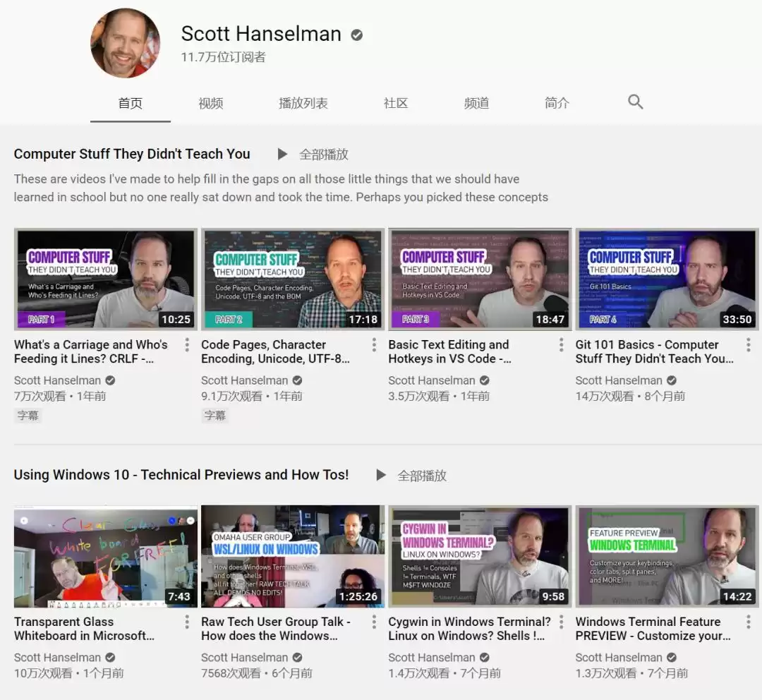The height and width of the screenshot is (700, 762).
Task: Open the Git 101 Basics video title link
Action: click(x=653, y=351)
